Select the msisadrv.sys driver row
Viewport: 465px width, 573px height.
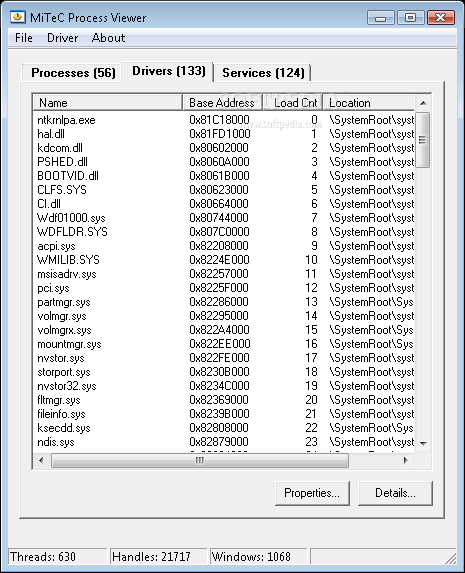click(224, 274)
